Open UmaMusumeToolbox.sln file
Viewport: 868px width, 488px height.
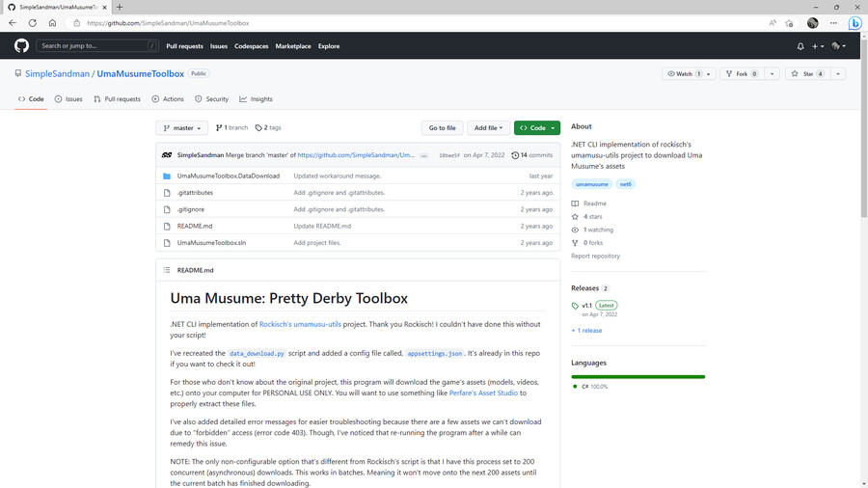pyautogui.click(x=211, y=243)
